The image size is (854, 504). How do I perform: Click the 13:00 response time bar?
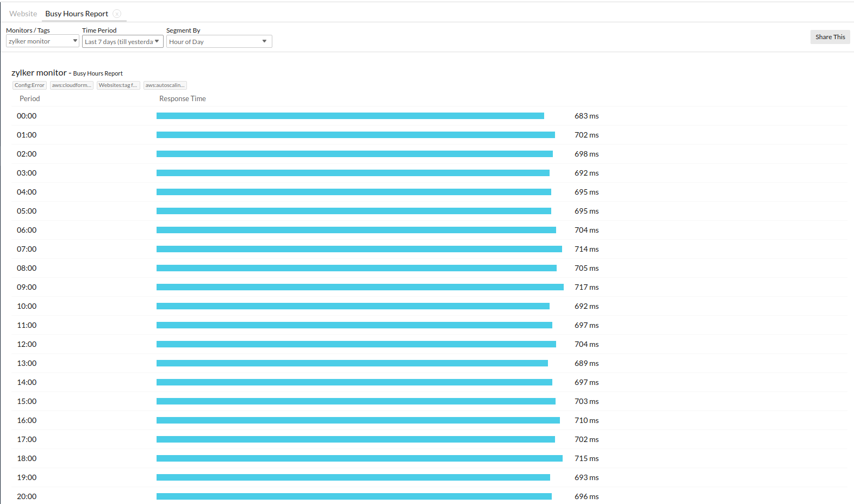[x=352, y=363]
